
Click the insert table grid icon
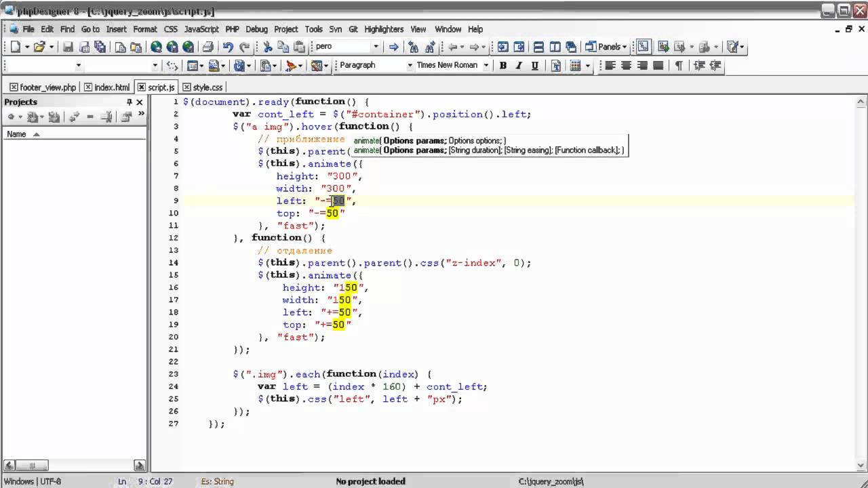(576, 65)
